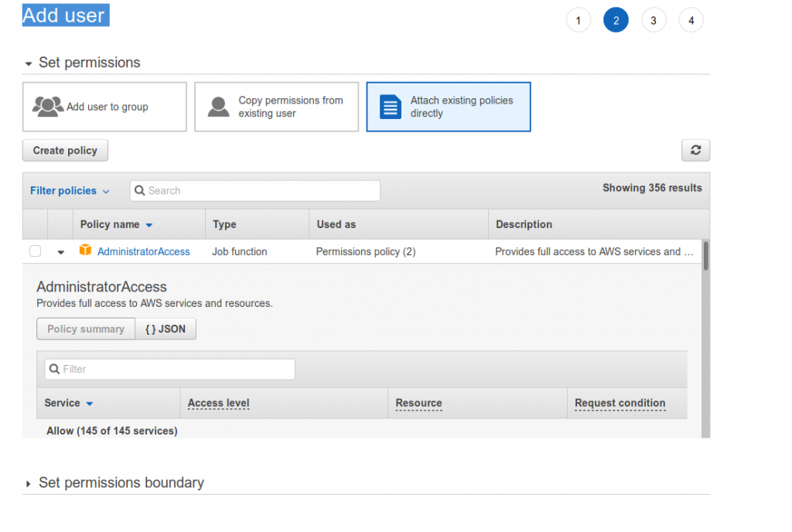Click the refresh policies icon button

pyautogui.click(x=695, y=151)
